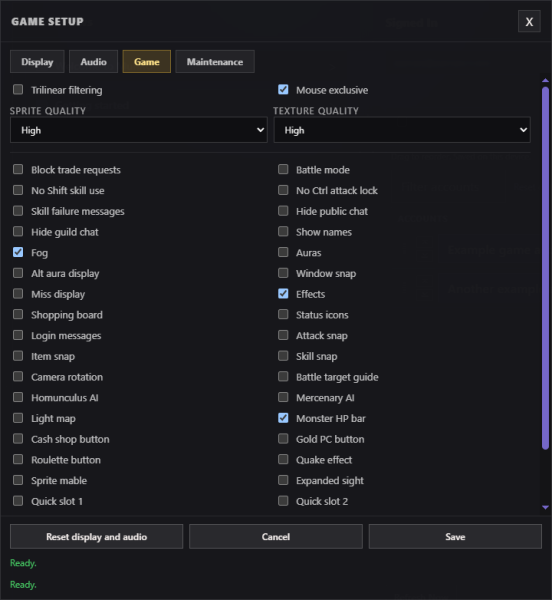Enable Skill failure messages

(18, 210)
